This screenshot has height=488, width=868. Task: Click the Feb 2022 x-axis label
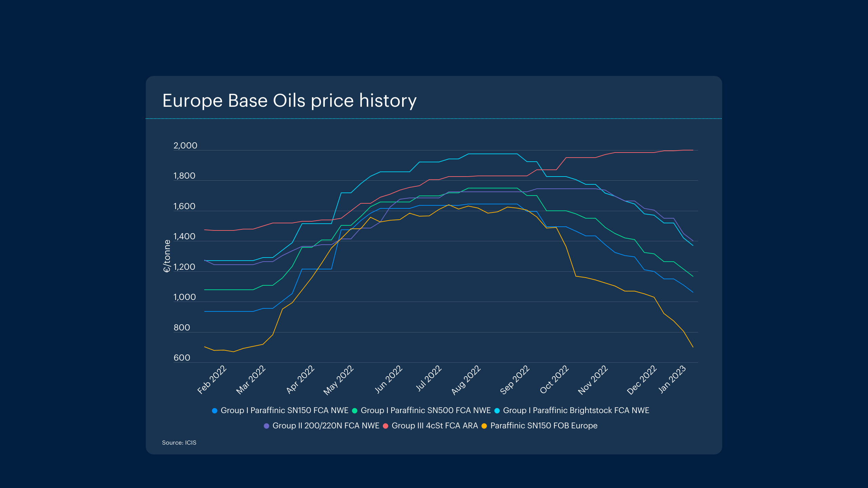click(x=212, y=380)
